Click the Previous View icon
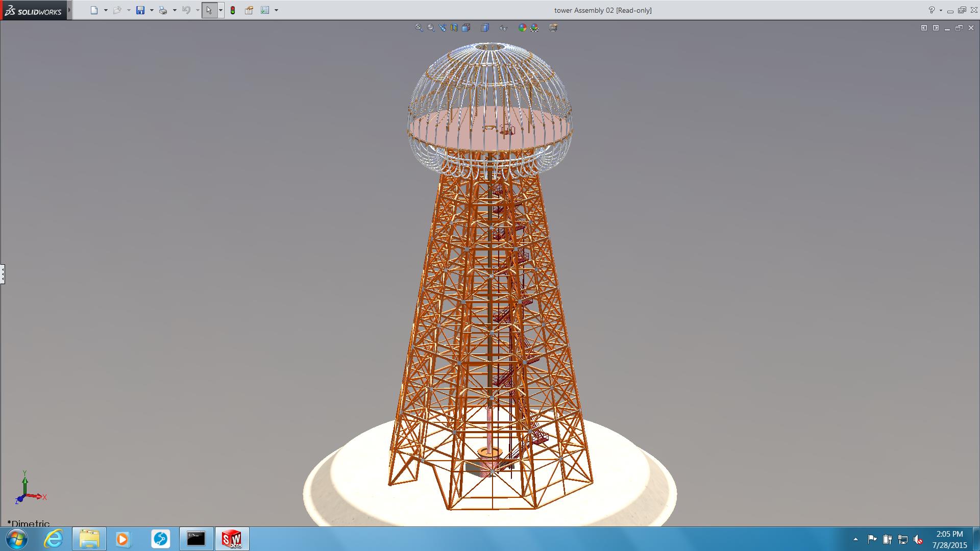980x551 pixels. pos(443,28)
